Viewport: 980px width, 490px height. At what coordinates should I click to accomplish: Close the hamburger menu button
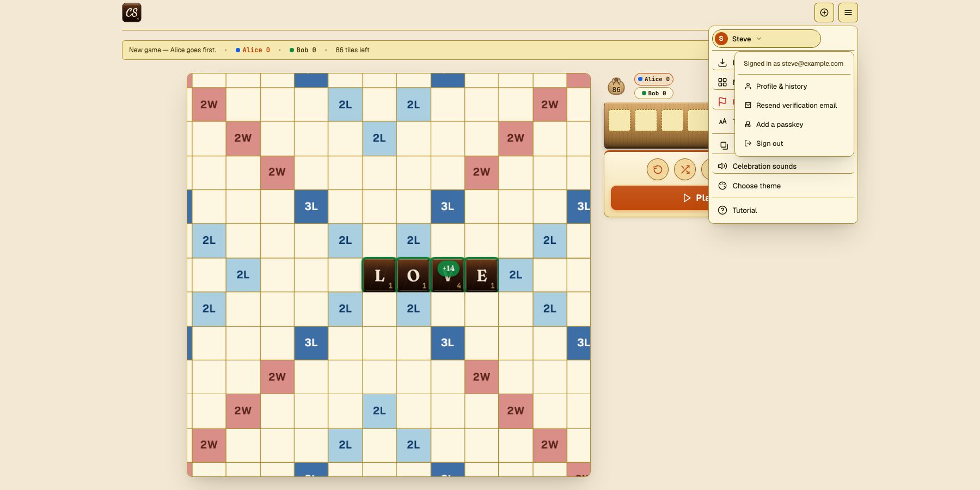click(848, 13)
